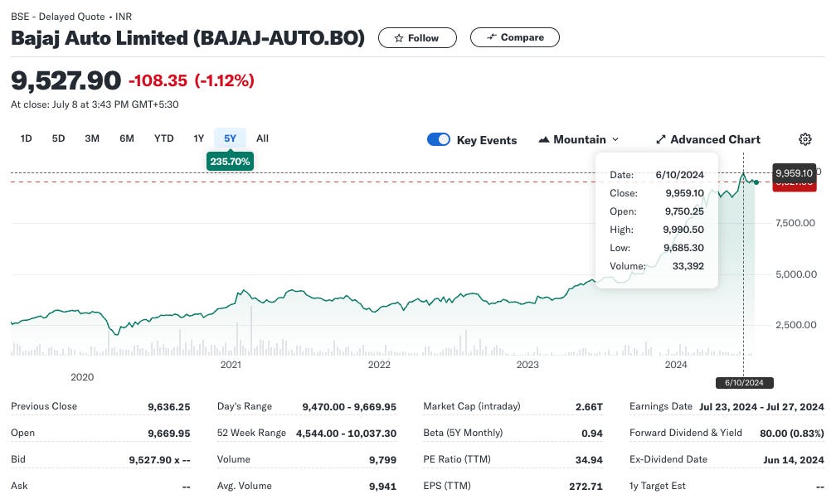The width and height of the screenshot is (836, 504).
Task: Click the 235.70% return badge
Action: coord(230,162)
